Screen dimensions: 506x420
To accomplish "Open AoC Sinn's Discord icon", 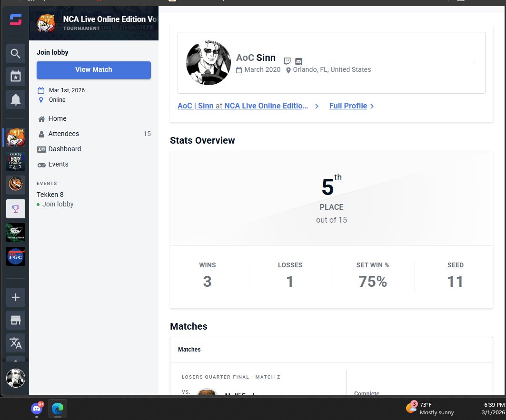I will point(299,61).
